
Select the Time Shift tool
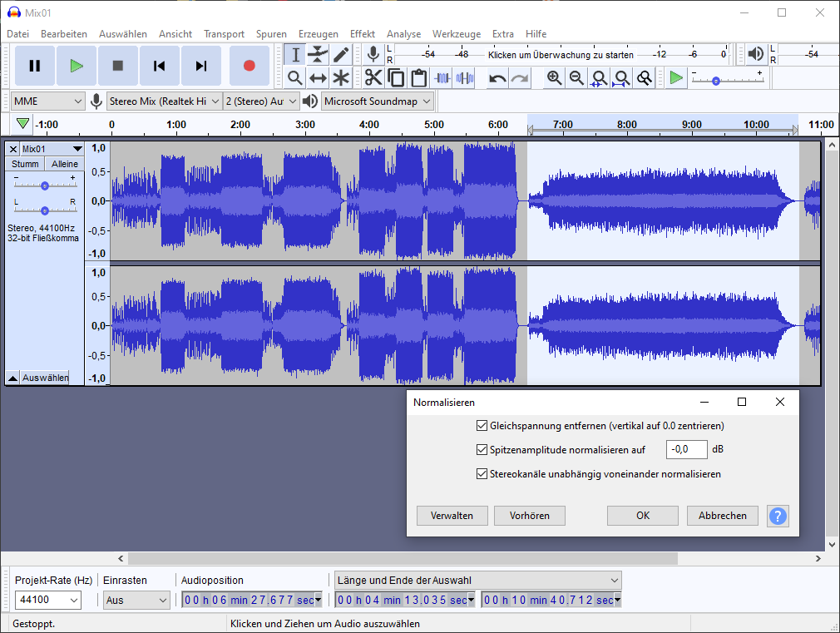[x=318, y=78]
